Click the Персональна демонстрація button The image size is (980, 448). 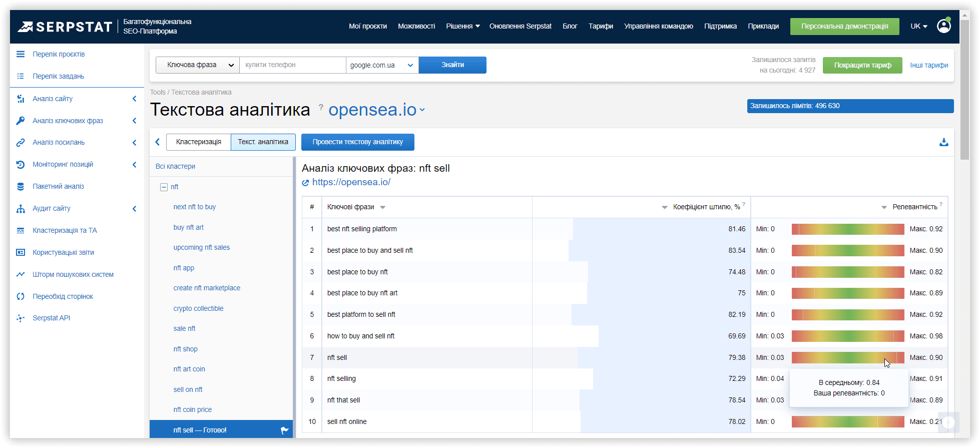[845, 26]
